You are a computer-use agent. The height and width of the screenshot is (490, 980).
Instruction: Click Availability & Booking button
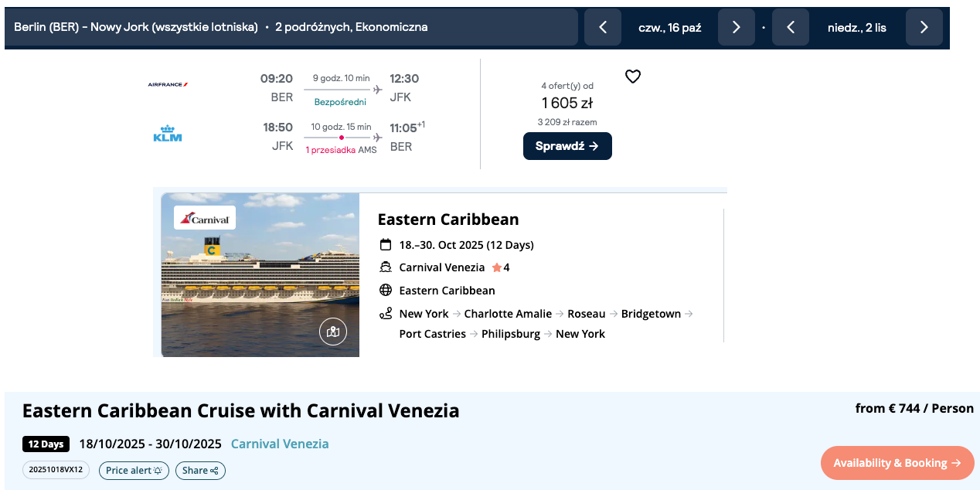897,463
